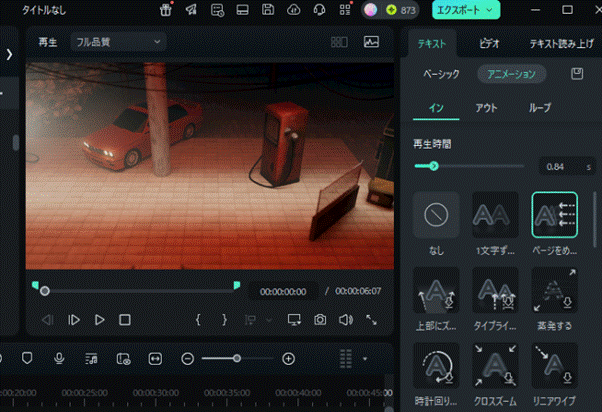602x412 pixels.
Task: Take a snapshot with the camera icon
Action: tap(320, 320)
